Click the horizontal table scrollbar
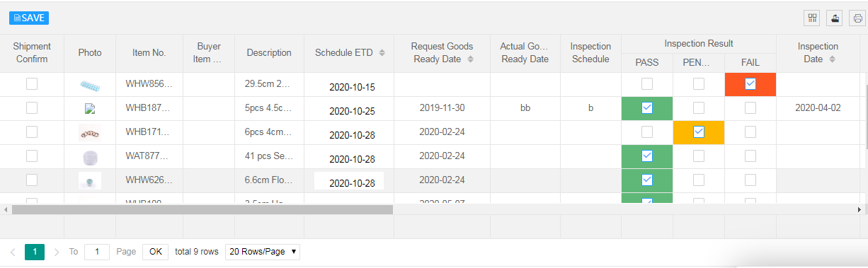The width and height of the screenshot is (868, 268). [202, 209]
